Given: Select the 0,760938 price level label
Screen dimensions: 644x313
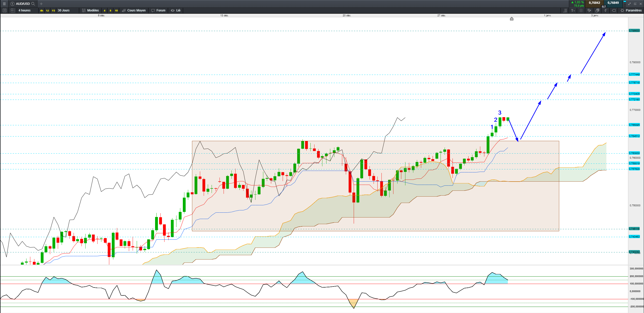Looking at the screenshot, I should click(634, 153).
